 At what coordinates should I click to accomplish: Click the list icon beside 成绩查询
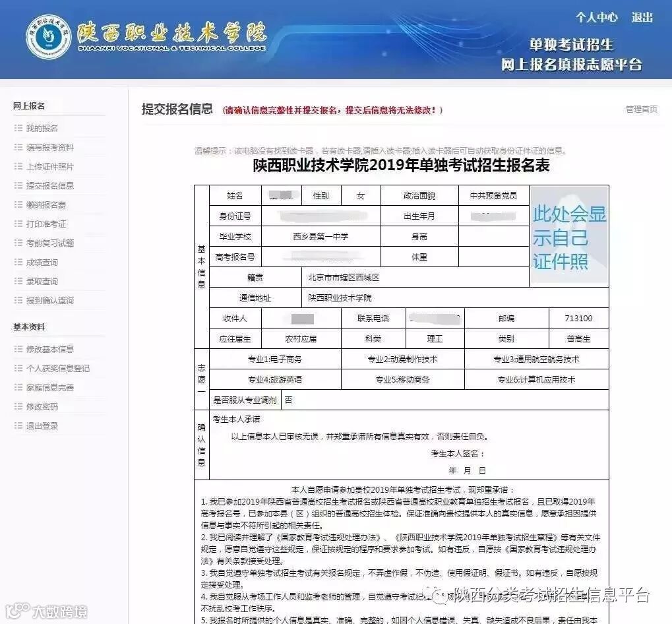tap(18, 262)
